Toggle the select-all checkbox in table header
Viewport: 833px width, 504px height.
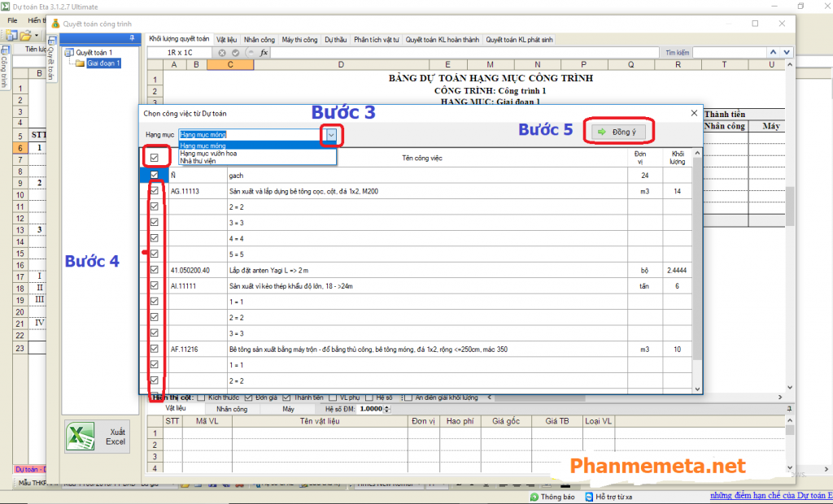pos(154,157)
